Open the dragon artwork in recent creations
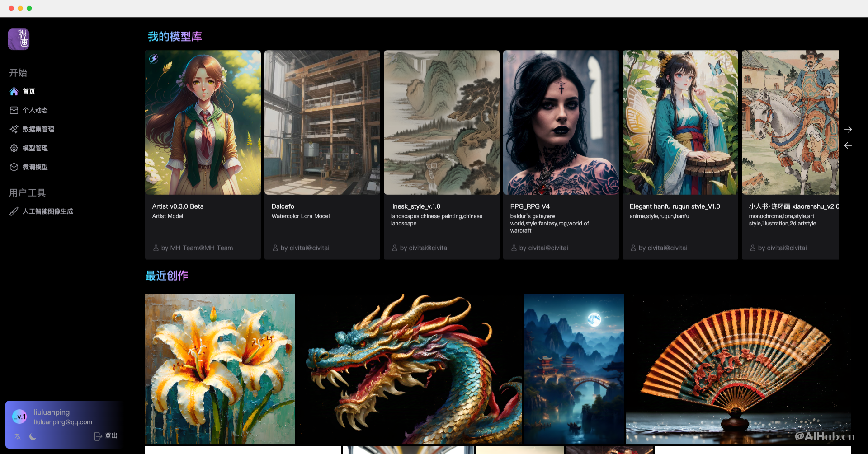 coord(409,369)
